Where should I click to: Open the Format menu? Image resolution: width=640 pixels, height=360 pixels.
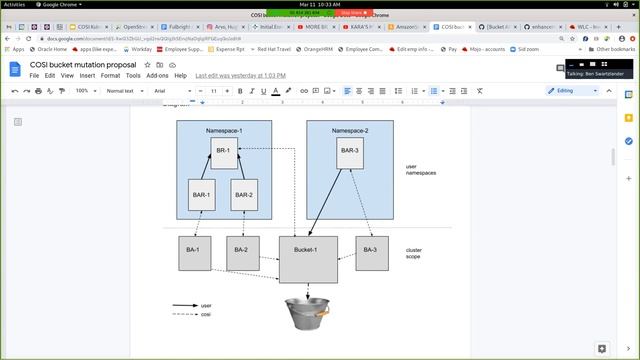point(111,76)
